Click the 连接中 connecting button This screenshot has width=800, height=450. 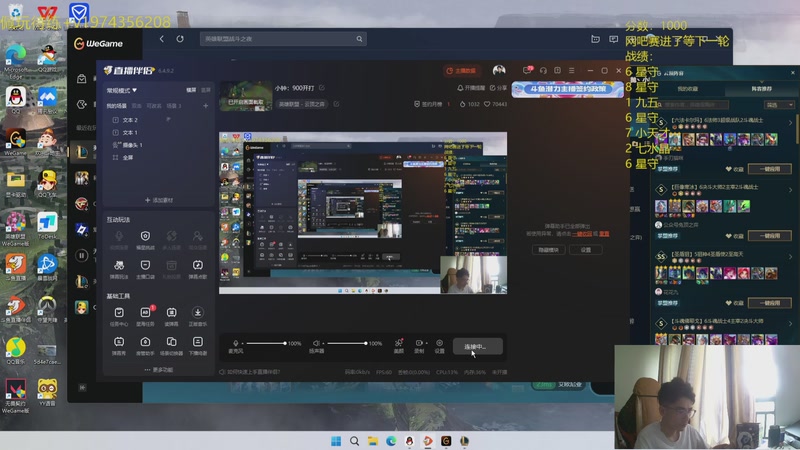[x=478, y=346]
